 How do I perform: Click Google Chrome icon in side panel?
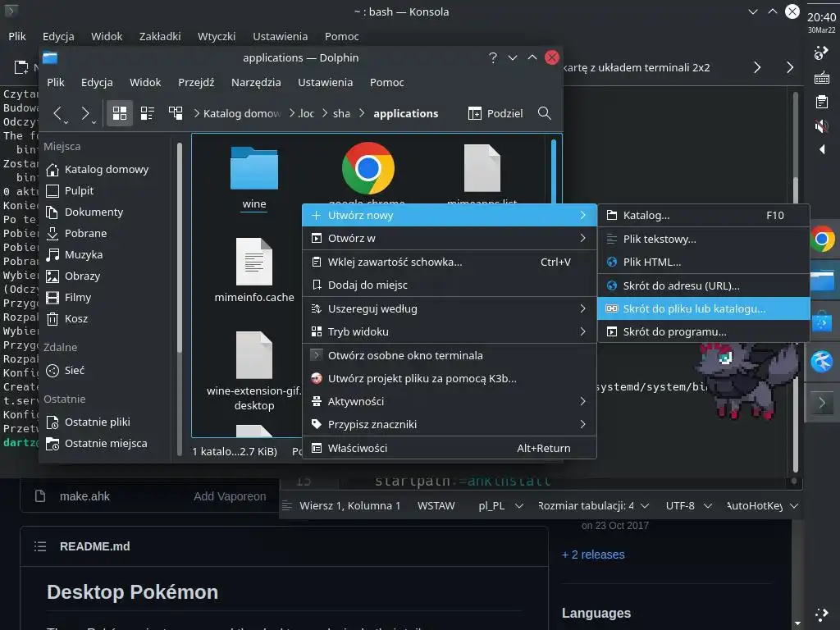click(822, 239)
